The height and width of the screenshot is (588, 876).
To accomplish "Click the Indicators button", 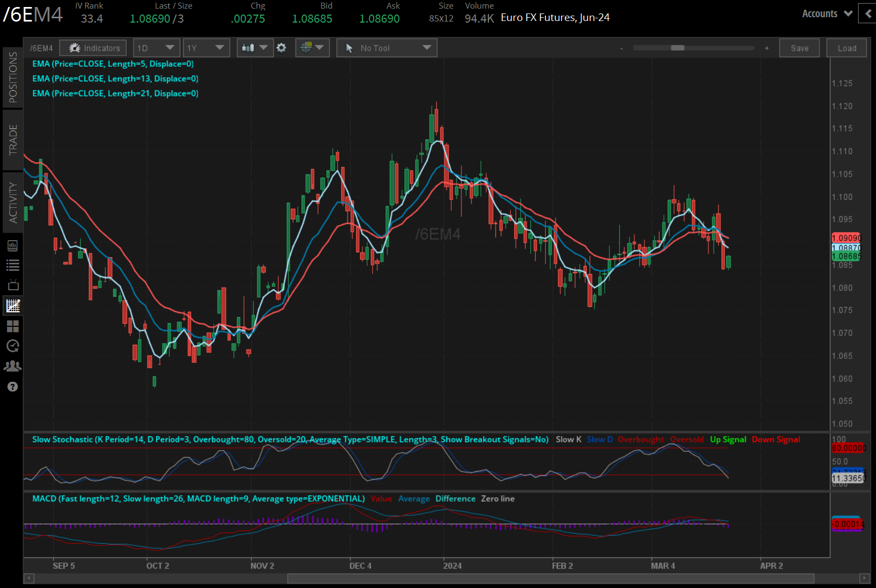I will (93, 47).
